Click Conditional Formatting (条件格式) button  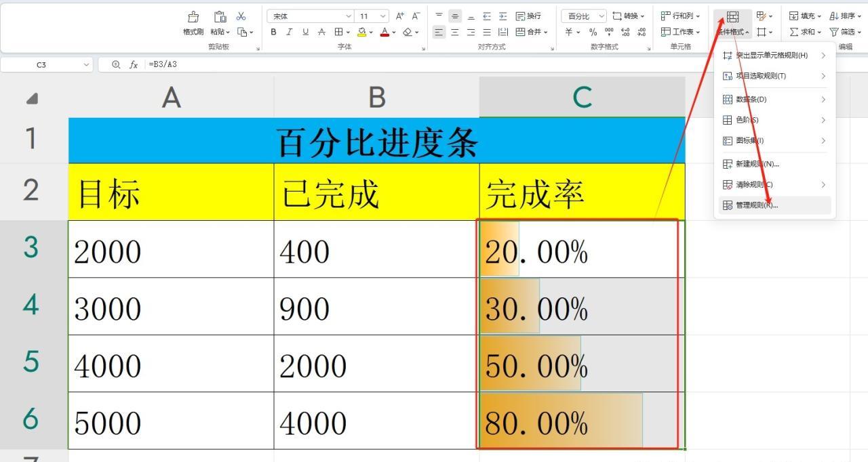tap(732, 24)
